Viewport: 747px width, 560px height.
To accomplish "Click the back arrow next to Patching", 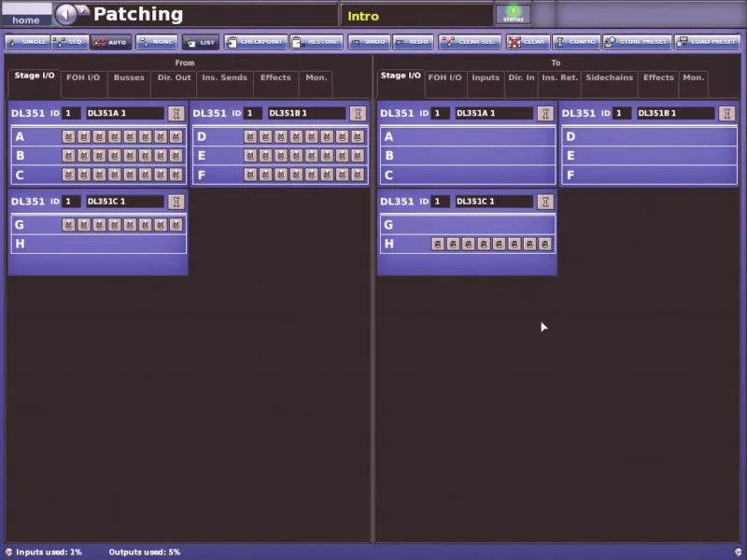I will pyautogui.click(x=65, y=14).
